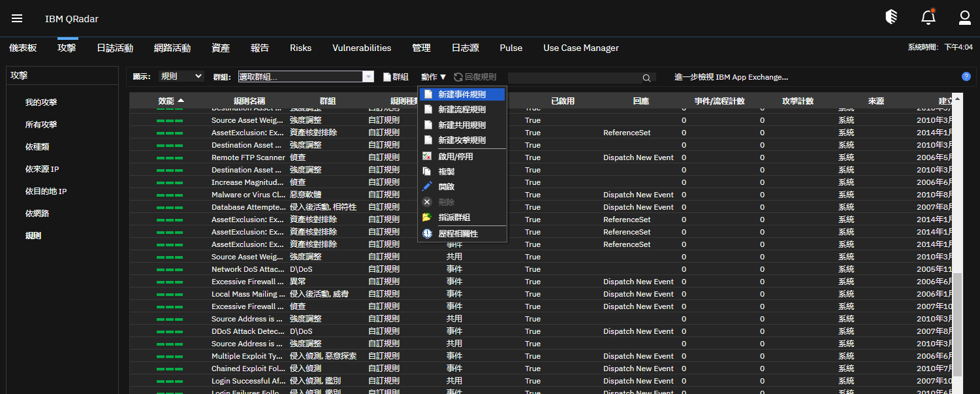Sort by the 規則名稱 column header

[x=249, y=101]
